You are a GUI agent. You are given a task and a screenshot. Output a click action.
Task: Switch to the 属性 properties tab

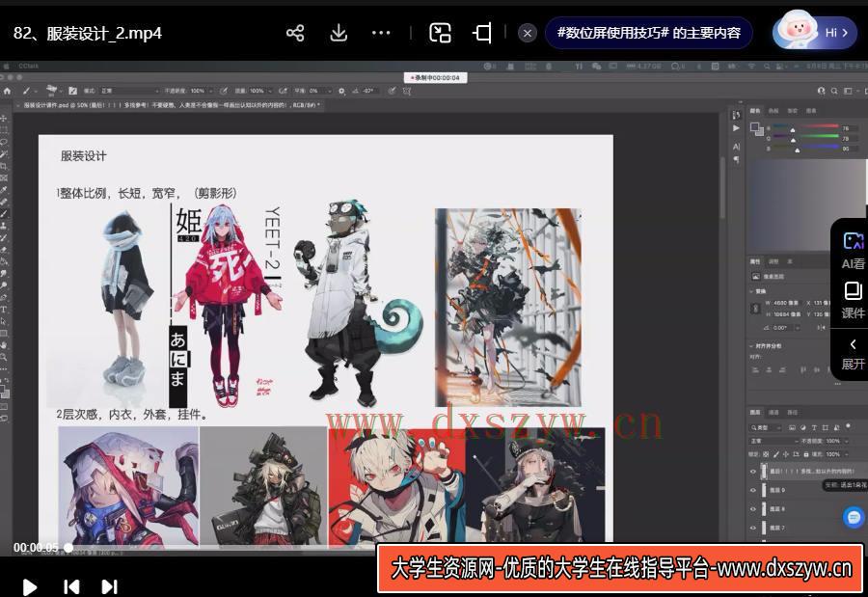[x=755, y=261]
